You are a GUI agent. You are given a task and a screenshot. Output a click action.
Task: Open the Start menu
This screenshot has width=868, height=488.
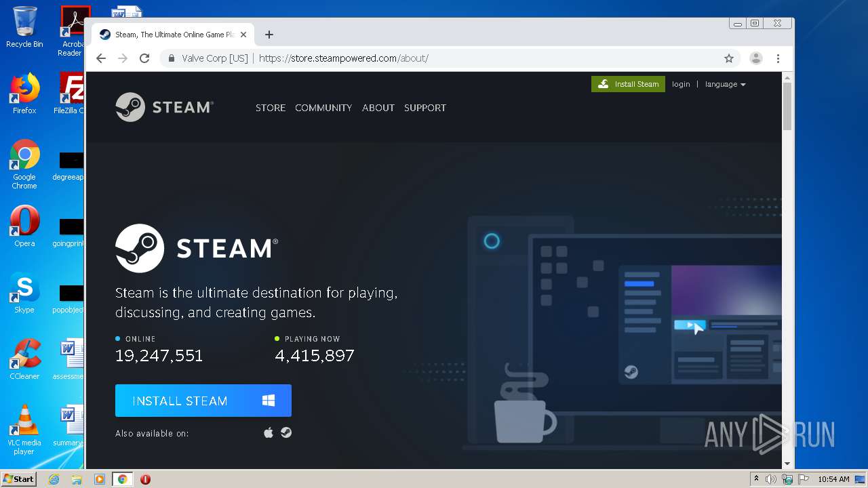[18, 479]
